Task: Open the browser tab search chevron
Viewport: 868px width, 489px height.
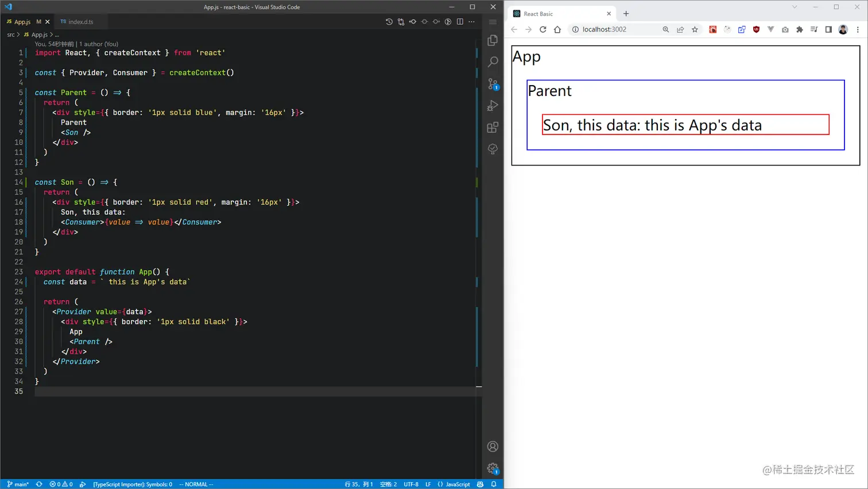Action: pyautogui.click(x=795, y=7)
